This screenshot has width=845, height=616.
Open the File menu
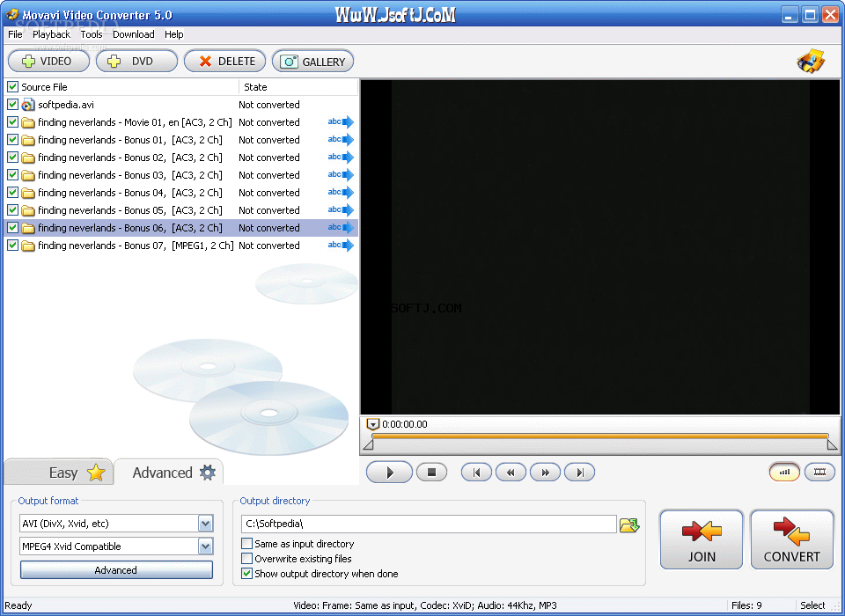[x=15, y=34]
